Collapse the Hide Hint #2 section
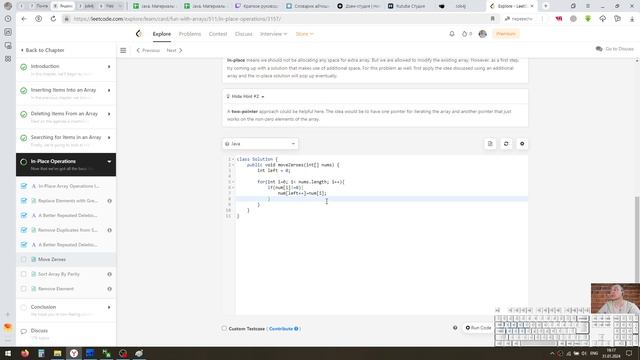Image resolution: width=640 pixels, height=360 pixels. click(245, 96)
